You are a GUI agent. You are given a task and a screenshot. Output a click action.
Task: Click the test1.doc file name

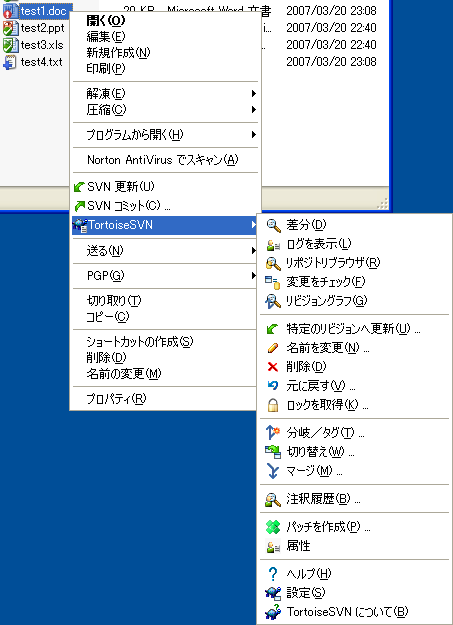pyautogui.click(x=43, y=11)
